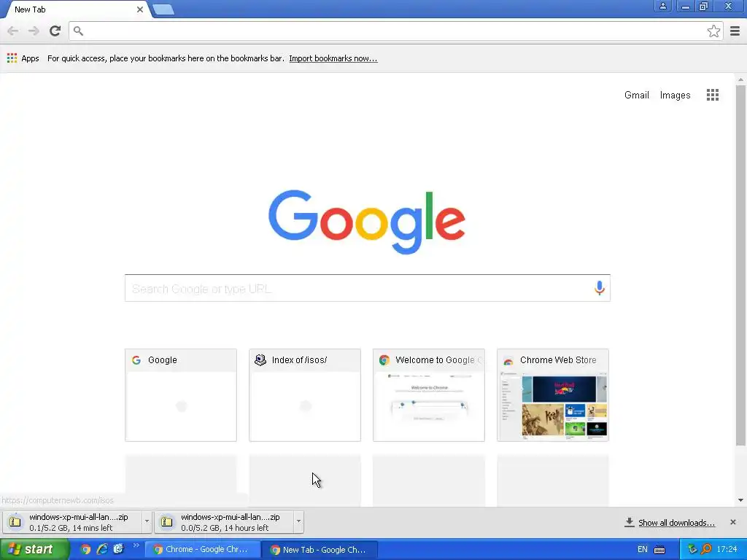Open a new tab with the new-tab button
Viewport: 747px width, 560px height.
point(164,9)
